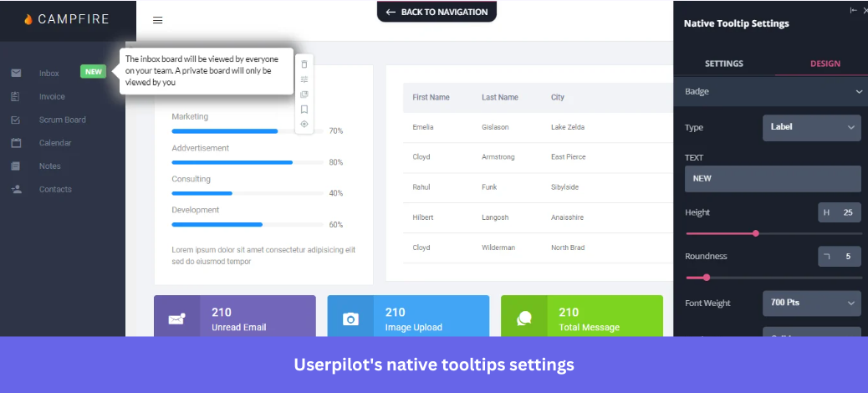Click the Last Name column header
868x393 pixels.
click(500, 98)
